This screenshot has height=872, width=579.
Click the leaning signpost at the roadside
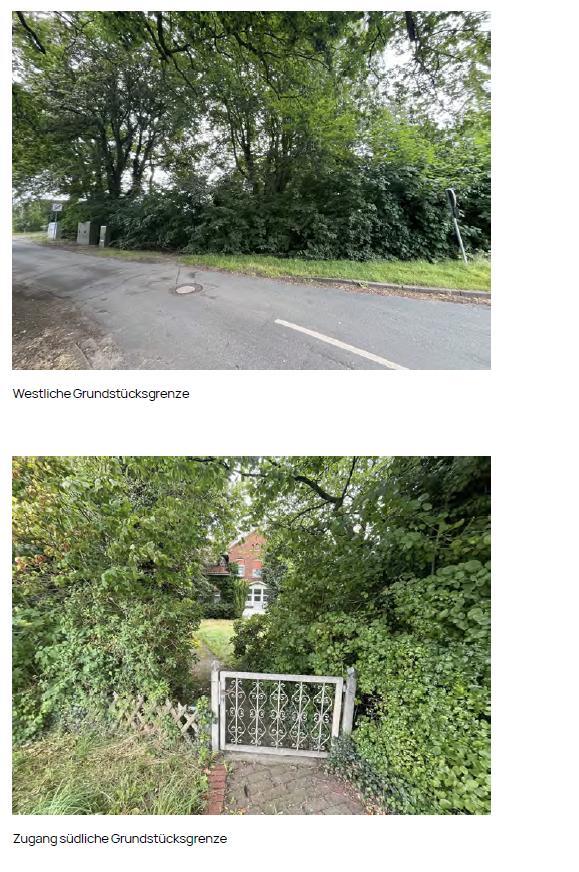[x=456, y=224]
